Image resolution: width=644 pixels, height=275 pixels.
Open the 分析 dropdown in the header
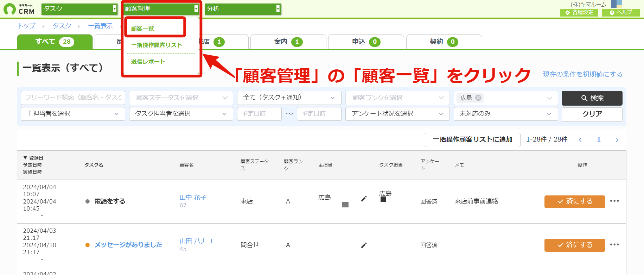click(x=243, y=9)
